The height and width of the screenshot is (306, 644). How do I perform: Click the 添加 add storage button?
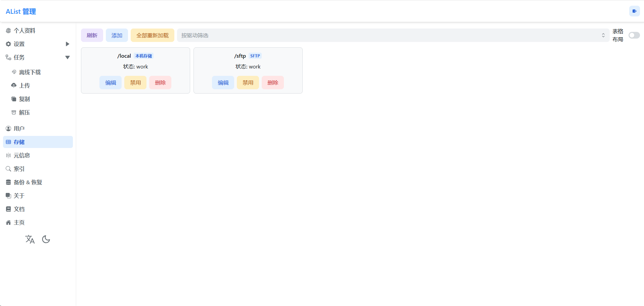click(117, 35)
